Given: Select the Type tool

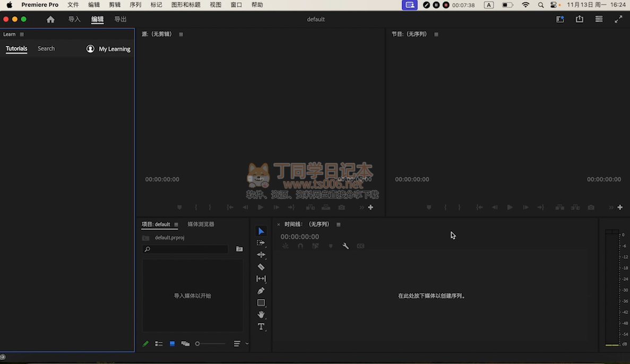Looking at the screenshot, I should click(261, 327).
